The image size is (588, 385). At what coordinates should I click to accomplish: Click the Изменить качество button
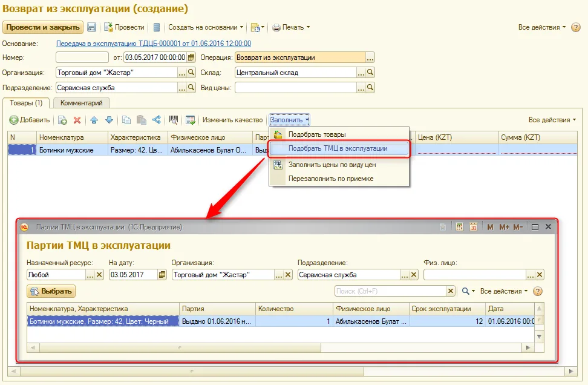pyautogui.click(x=232, y=120)
